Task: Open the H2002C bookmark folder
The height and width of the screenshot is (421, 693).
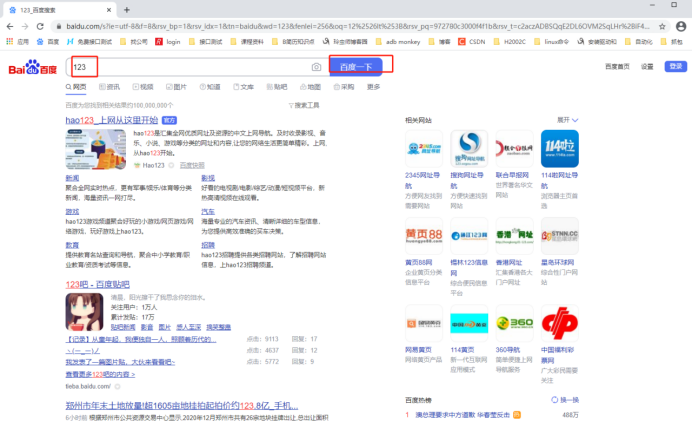Action: (x=510, y=42)
